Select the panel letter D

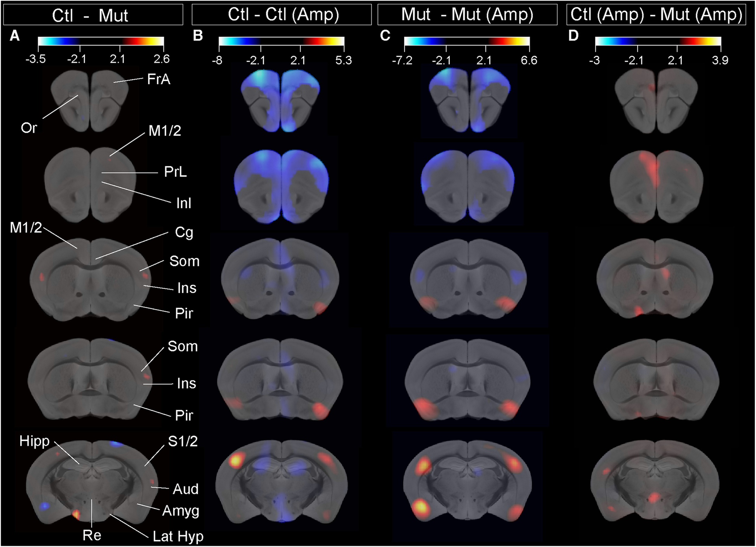click(573, 36)
